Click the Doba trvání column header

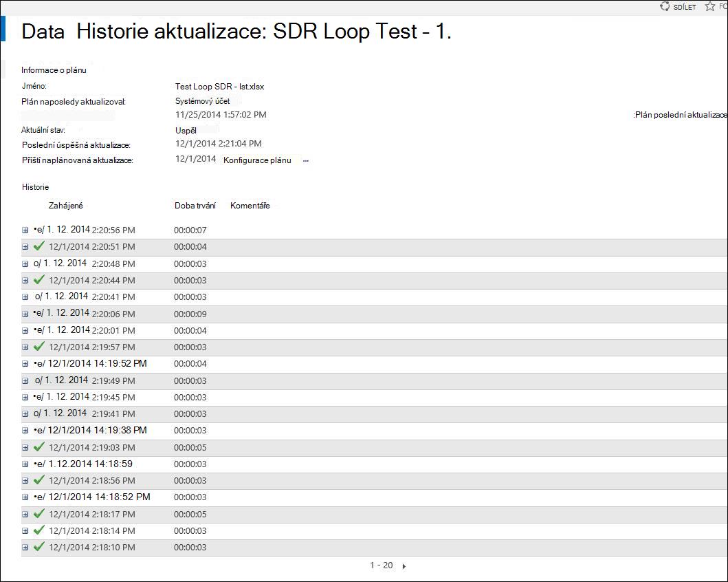tap(195, 205)
